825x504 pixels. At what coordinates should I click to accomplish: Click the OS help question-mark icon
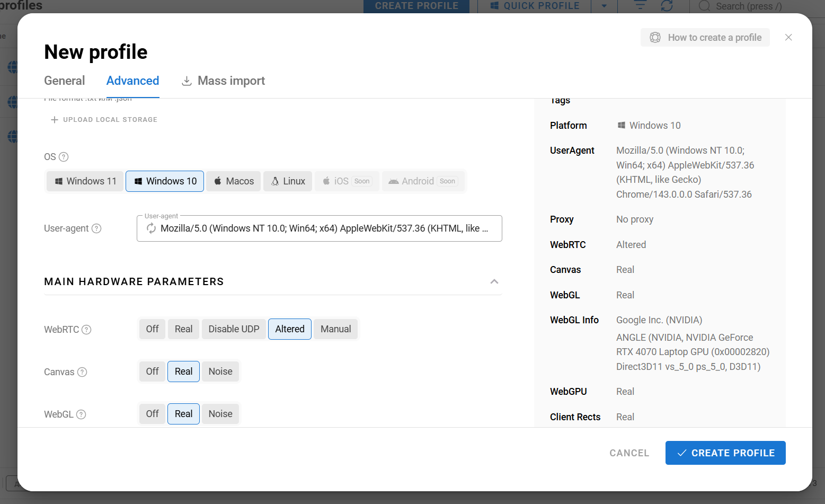coord(64,157)
